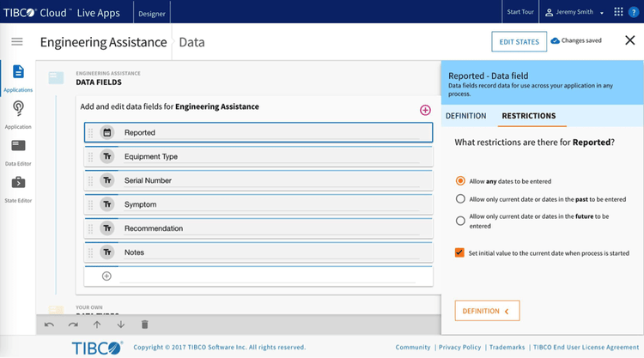Viewport: 644px width, 358px height.
Task: Open TIBCO End User License Agreement link
Action: [x=586, y=348]
